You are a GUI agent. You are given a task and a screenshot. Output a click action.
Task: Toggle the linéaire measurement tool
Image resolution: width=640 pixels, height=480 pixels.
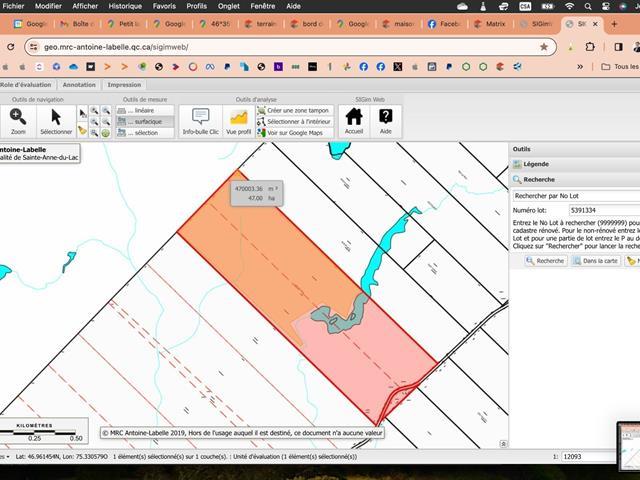pos(143,110)
